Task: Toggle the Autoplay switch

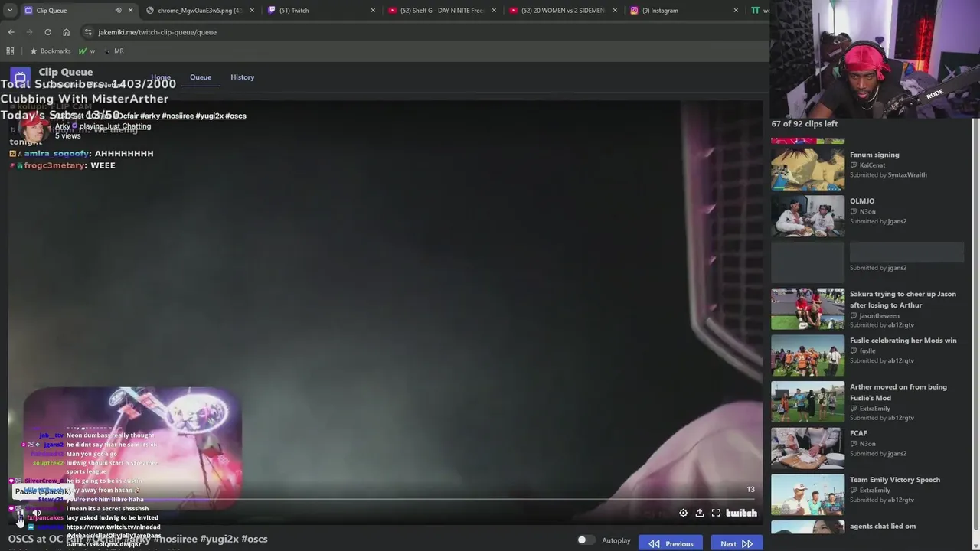Action: 586,540
